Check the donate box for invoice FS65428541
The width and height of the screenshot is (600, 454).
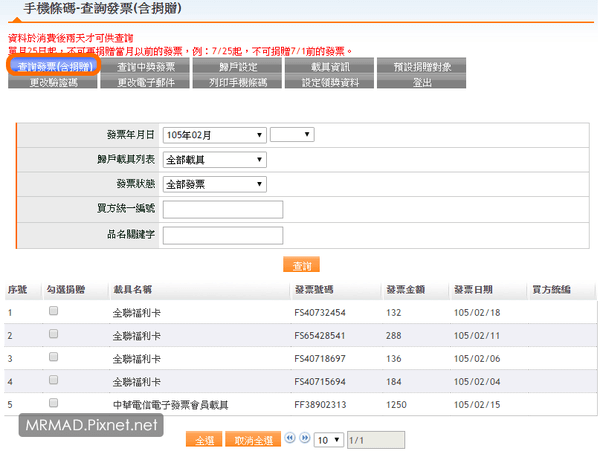pos(54,334)
